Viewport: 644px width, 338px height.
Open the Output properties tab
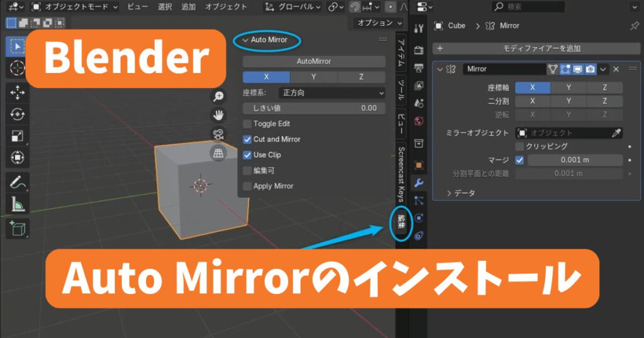click(418, 67)
